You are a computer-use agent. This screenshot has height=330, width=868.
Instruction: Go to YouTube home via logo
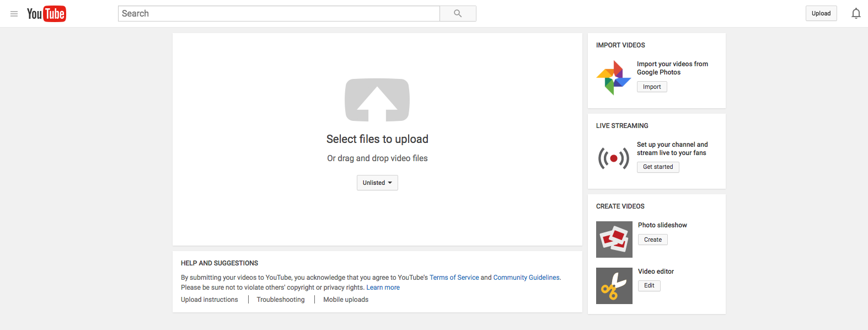(x=46, y=14)
